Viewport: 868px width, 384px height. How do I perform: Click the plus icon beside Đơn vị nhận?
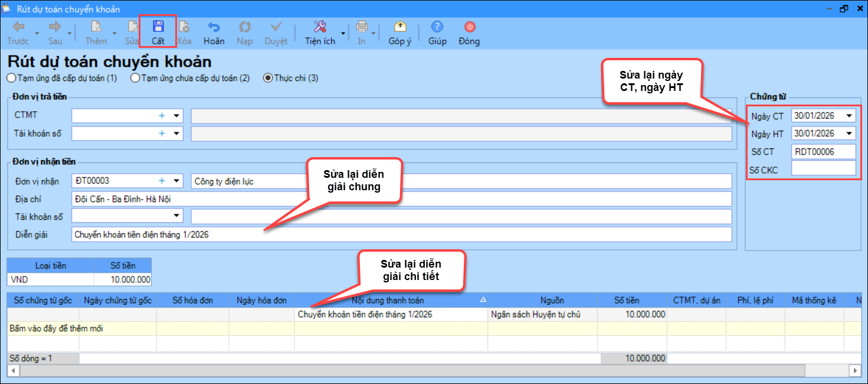[162, 181]
